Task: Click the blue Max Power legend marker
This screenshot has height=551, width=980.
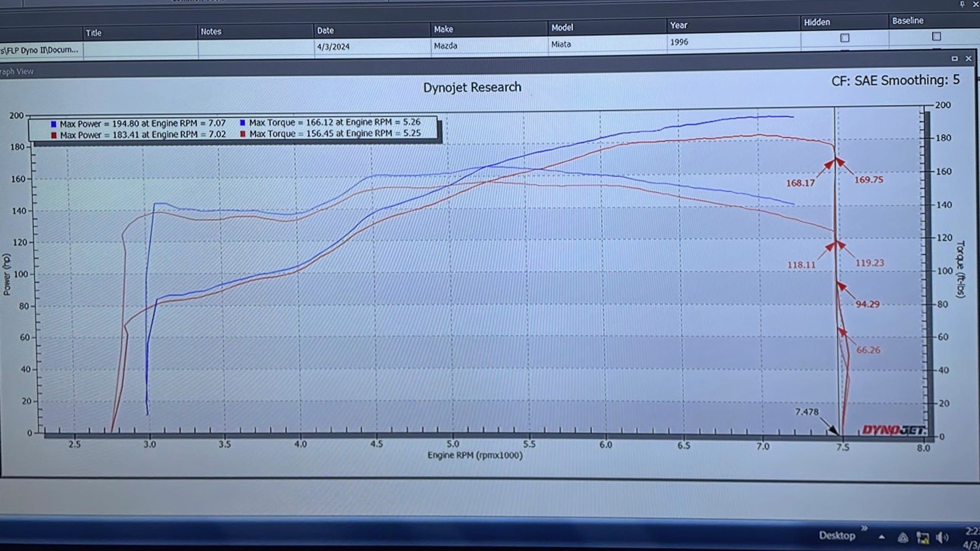Action: click(x=53, y=123)
